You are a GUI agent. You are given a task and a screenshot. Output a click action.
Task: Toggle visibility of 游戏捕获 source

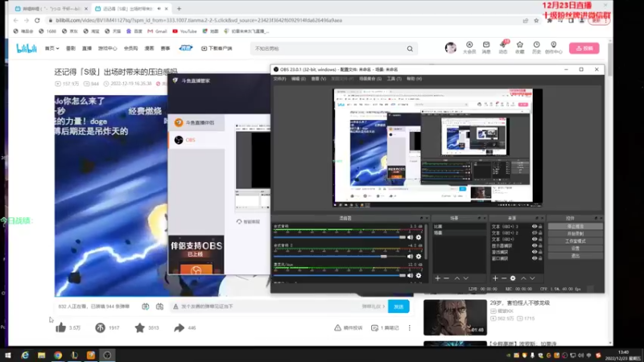coord(535,252)
